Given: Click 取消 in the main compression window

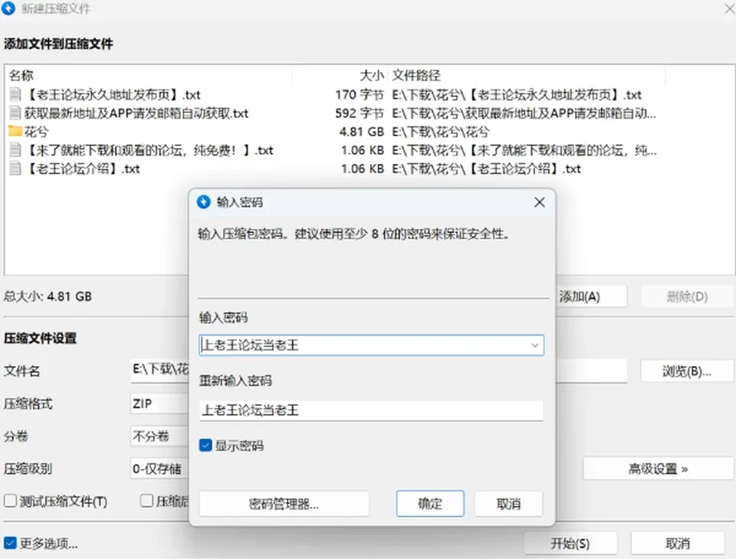Looking at the screenshot, I should (x=678, y=543).
